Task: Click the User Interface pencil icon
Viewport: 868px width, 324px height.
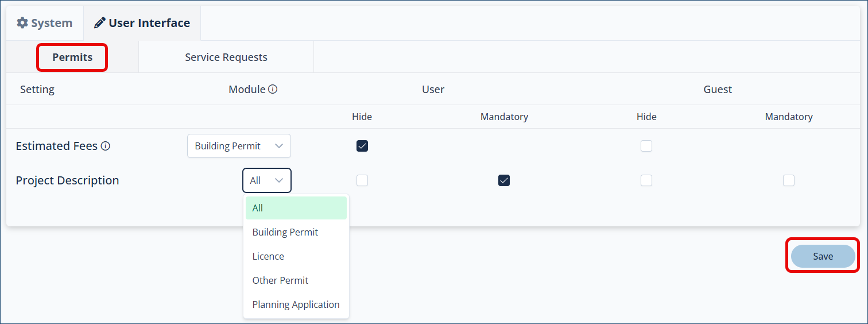Action: coord(100,23)
